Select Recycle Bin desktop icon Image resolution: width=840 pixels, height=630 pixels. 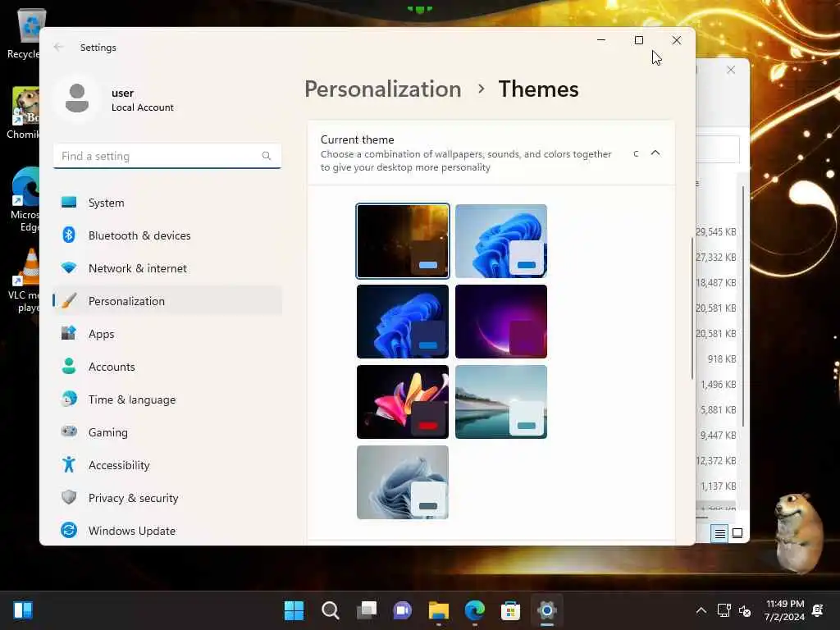click(x=24, y=33)
